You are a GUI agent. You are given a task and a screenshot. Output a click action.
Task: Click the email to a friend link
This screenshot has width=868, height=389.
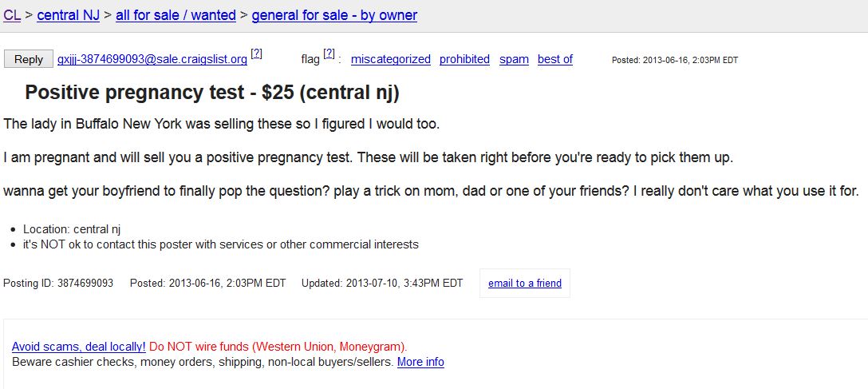point(524,284)
